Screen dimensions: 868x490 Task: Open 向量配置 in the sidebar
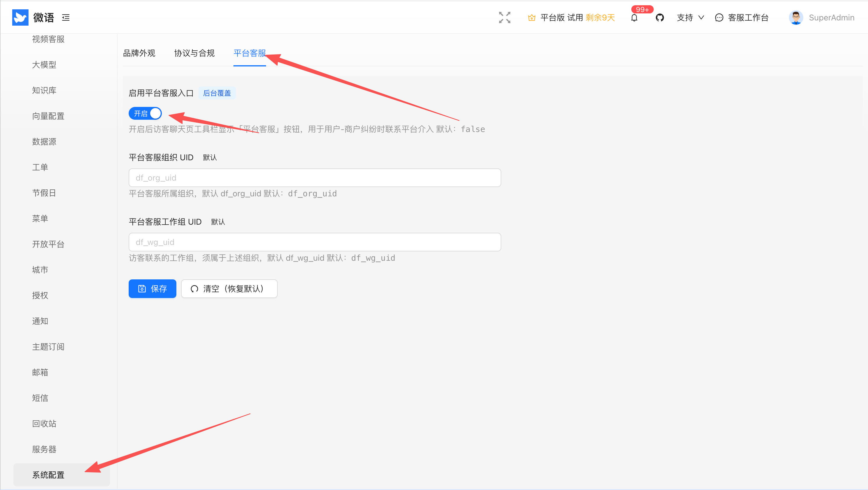pyautogui.click(x=48, y=116)
